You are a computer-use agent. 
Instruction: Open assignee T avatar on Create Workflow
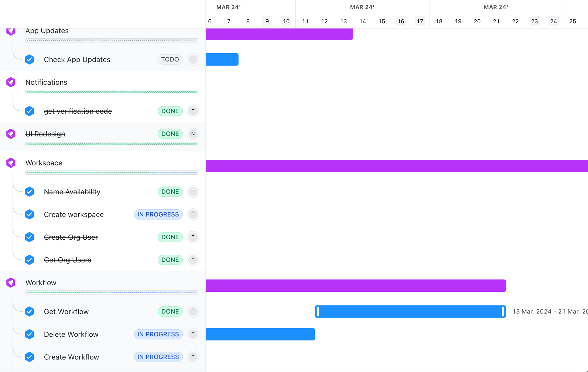pos(193,357)
